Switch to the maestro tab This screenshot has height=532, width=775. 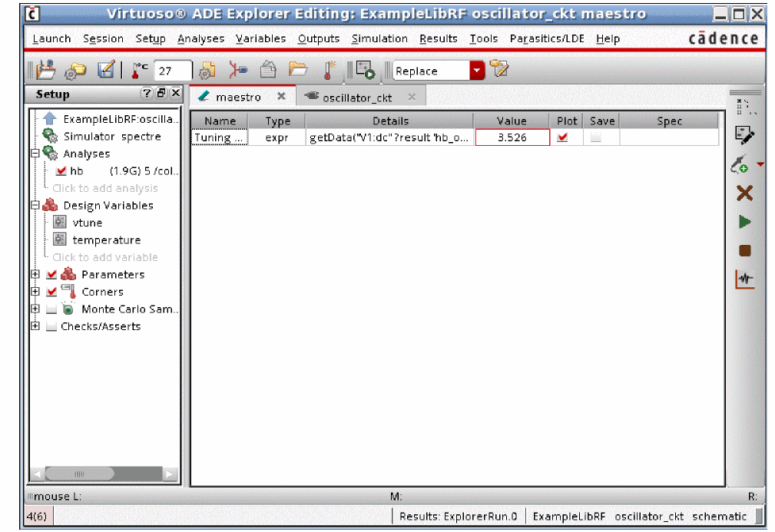click(x=238, y=97)
